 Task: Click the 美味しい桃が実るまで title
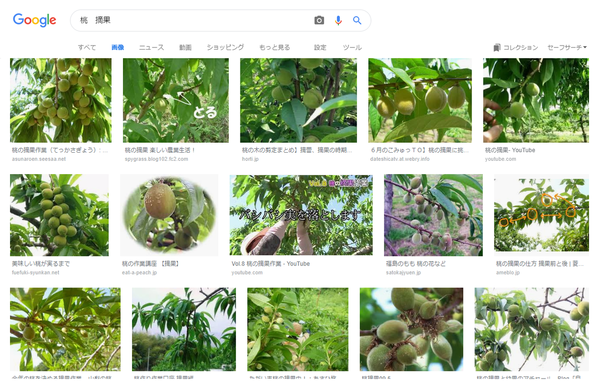[x=41, y=264]
